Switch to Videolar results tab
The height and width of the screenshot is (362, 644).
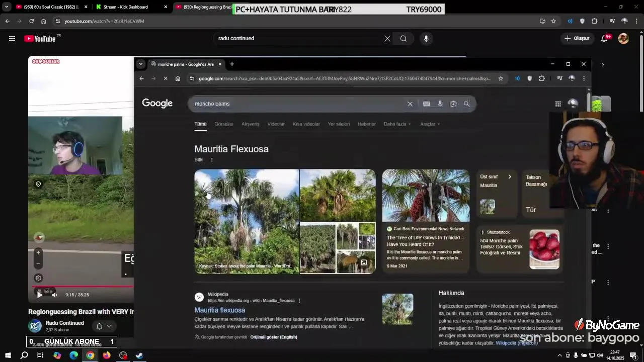276,124
